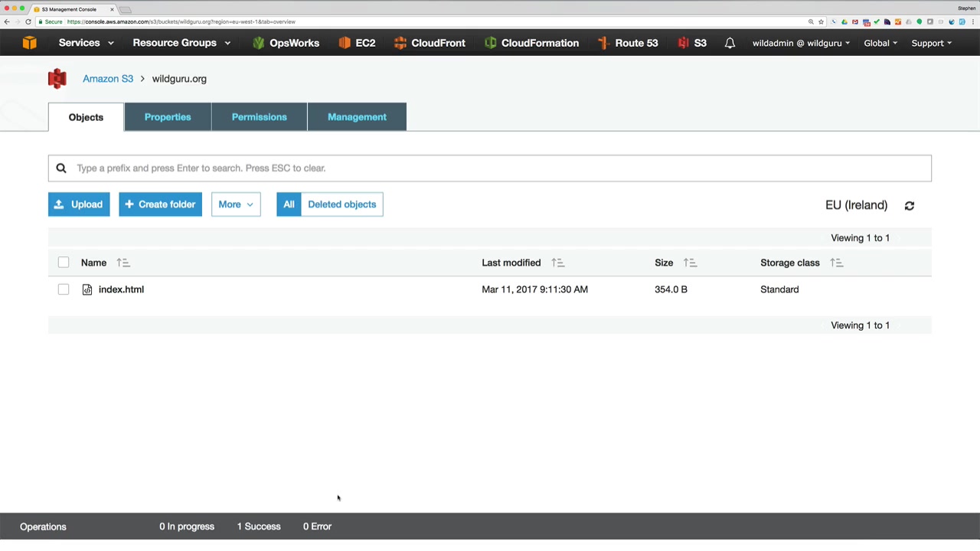This screenshot has height=551, width=980.
Task: Check the box for index.html
Action: (64, 289)
